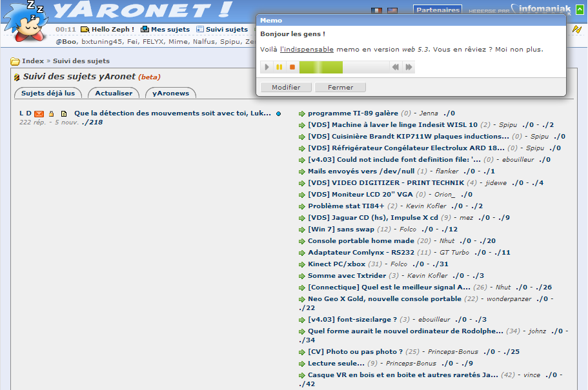Stop the Memo audio player
588x390 pixels.
(292, 67)
